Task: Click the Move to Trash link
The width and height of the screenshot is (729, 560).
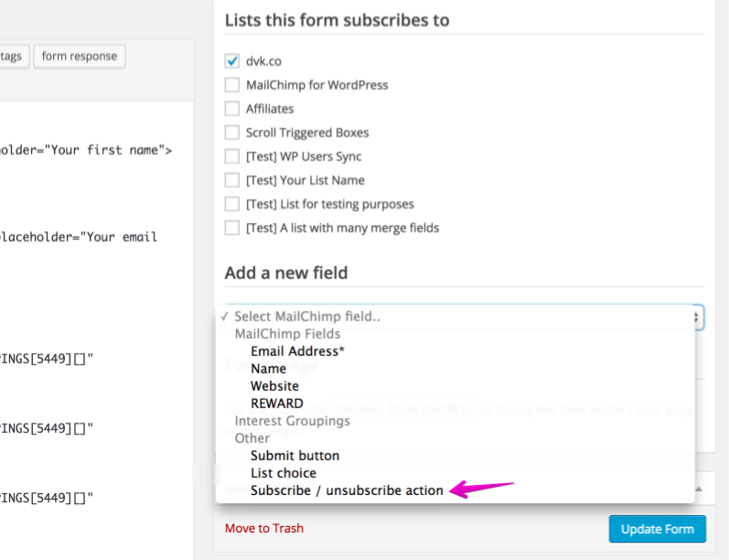Action: [x=264, y=528]
